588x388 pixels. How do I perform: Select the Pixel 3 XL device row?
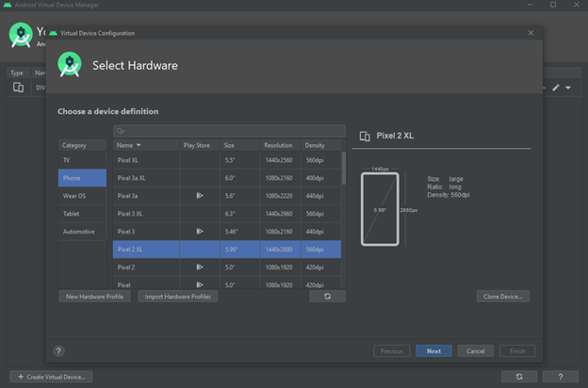[227, 214]
